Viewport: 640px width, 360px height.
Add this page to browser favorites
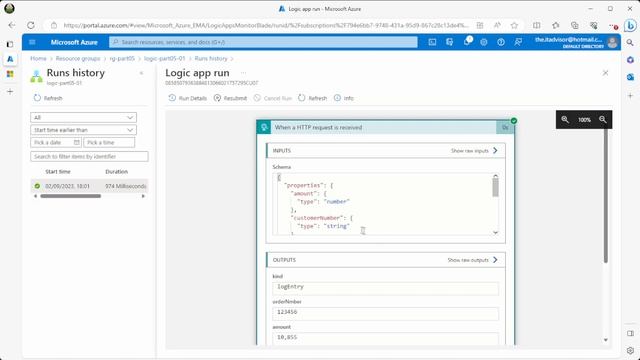click(514, 25)
